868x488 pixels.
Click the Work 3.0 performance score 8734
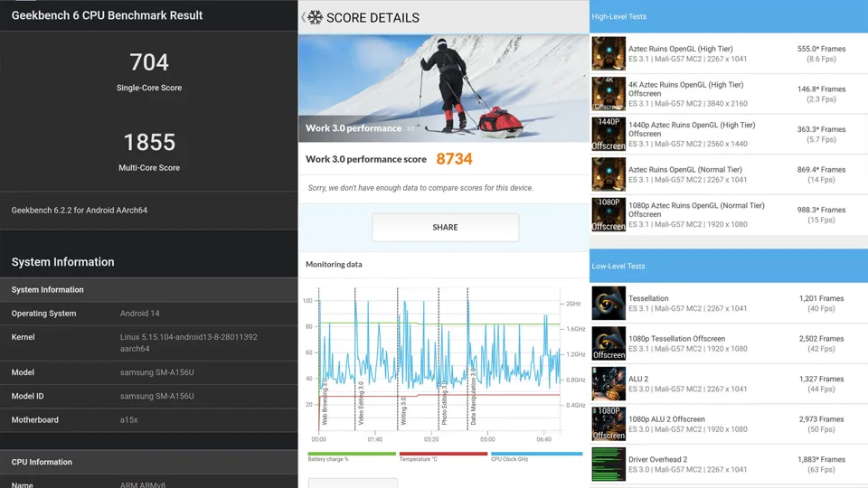tap(454, 159)
